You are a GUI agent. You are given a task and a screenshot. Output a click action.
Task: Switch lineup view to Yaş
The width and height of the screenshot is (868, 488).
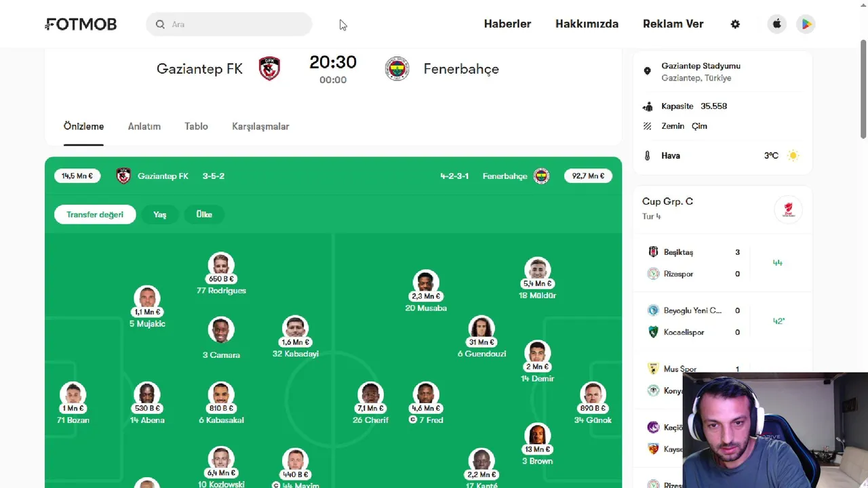(160, 215)
